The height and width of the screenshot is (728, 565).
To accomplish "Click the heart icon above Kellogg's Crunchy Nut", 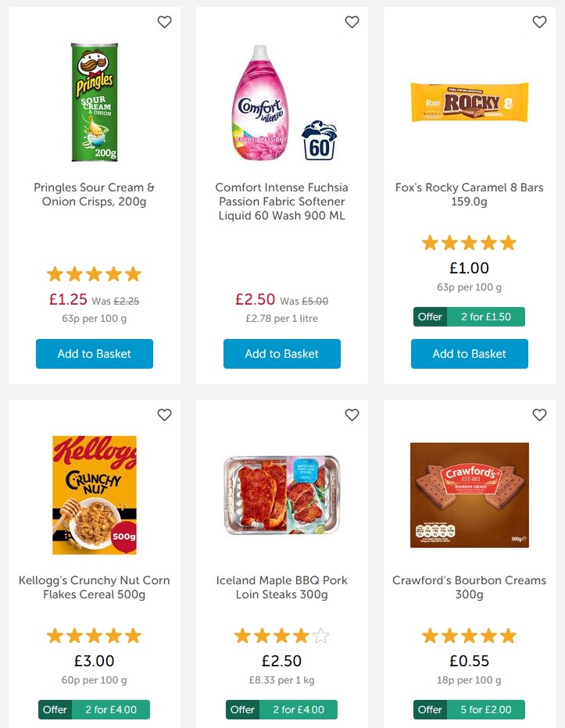I will pos(164,415).
